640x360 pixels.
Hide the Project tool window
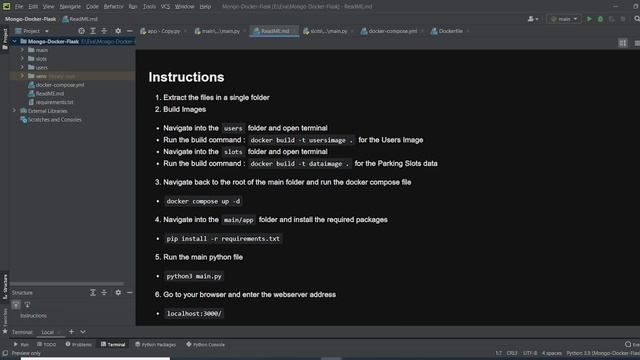tap(129, 31)
